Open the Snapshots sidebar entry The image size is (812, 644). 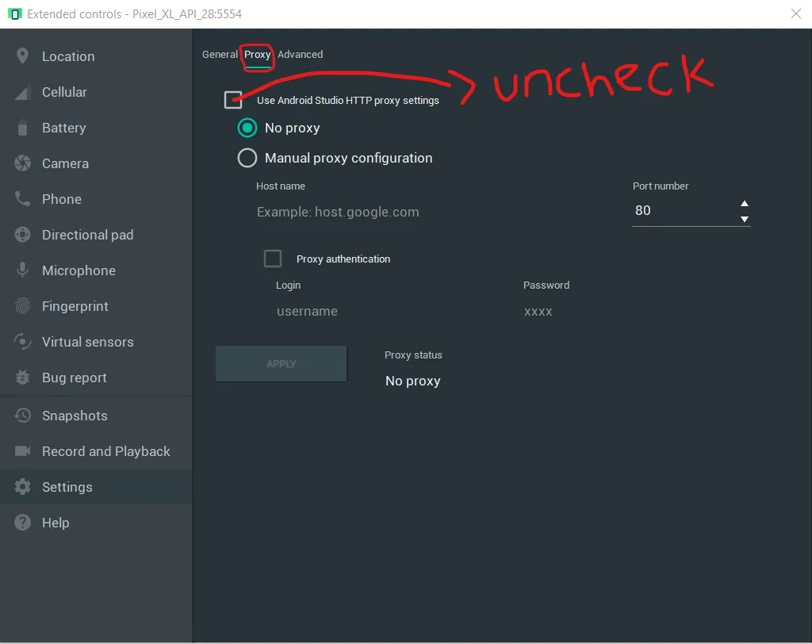[x=96, y=416]
